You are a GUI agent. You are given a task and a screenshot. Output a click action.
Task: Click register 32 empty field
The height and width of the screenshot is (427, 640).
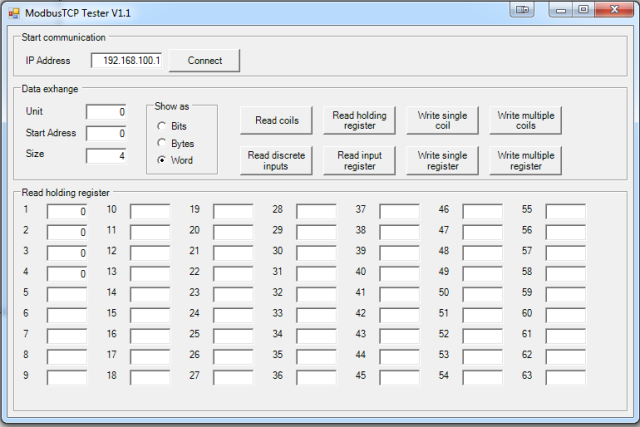point(316,294)
